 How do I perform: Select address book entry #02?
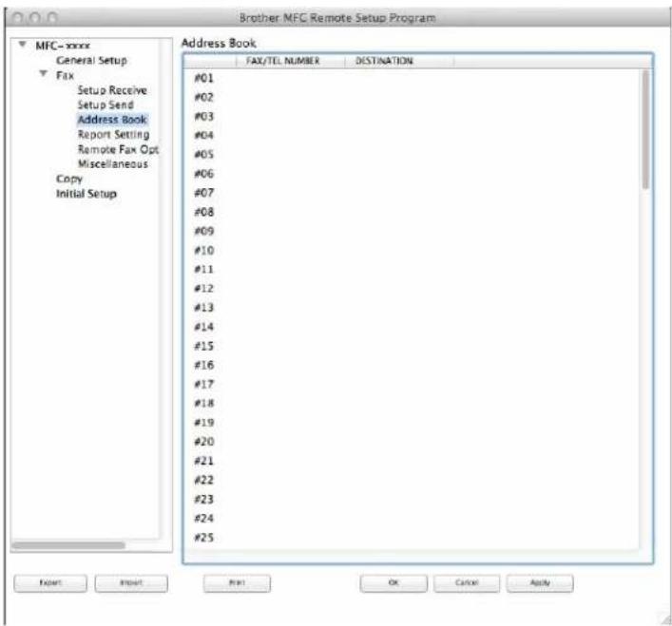point(411,97)
